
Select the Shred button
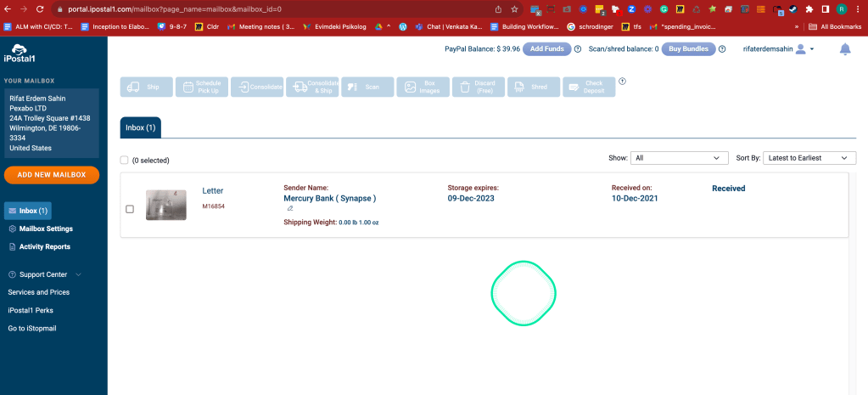click(x=534, y=87)
